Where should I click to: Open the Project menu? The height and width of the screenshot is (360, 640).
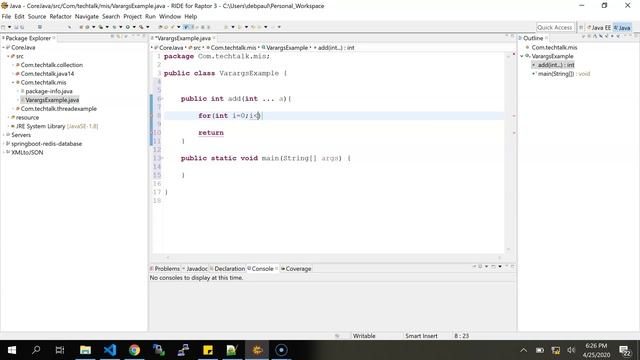(x=132, y=16)
